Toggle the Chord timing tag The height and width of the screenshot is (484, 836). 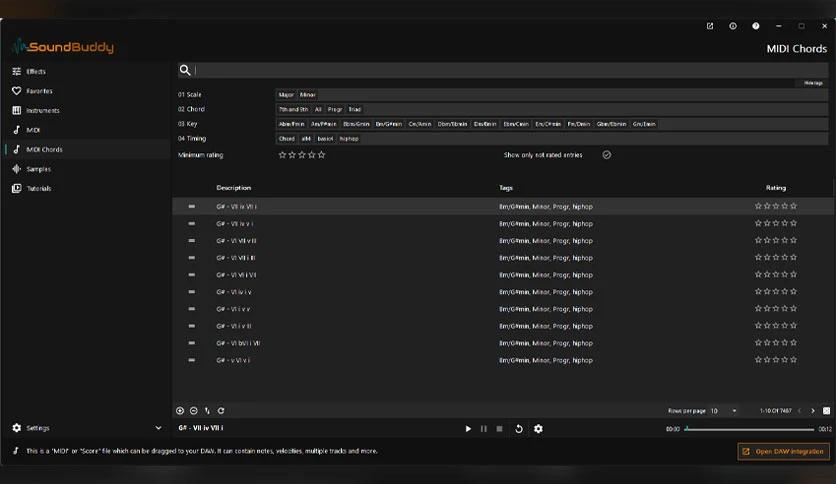click(x=286, y=139)
